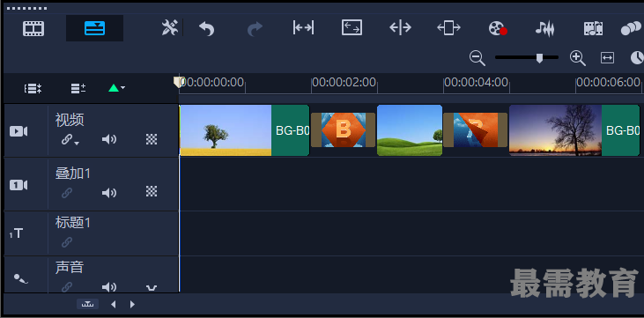Select the page-peel transition clip
Screen dimensions: 644x318
(475, 129)
